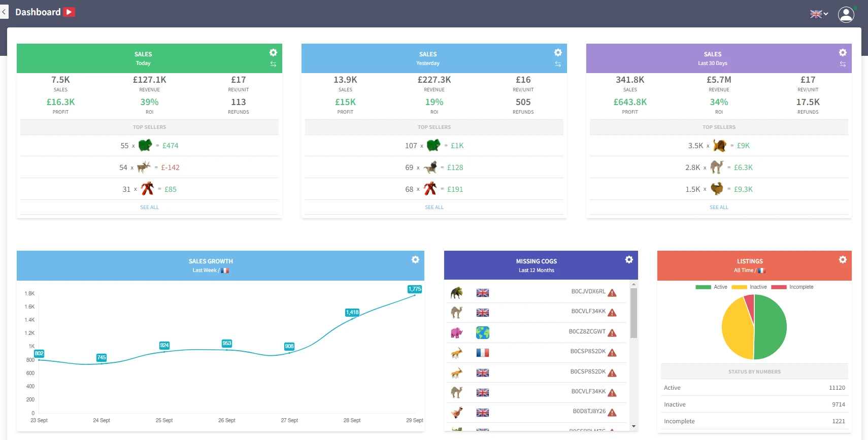Click the back arrow beside Dashboard
The height and width of the screenshot is (440, 868).
4,12
